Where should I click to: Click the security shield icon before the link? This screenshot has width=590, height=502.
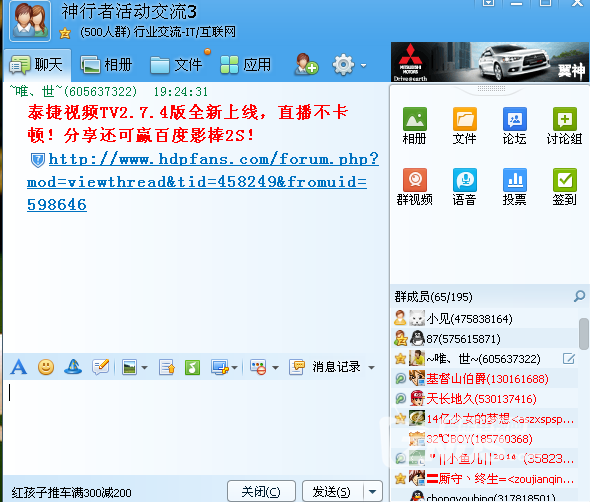(38, 160)
